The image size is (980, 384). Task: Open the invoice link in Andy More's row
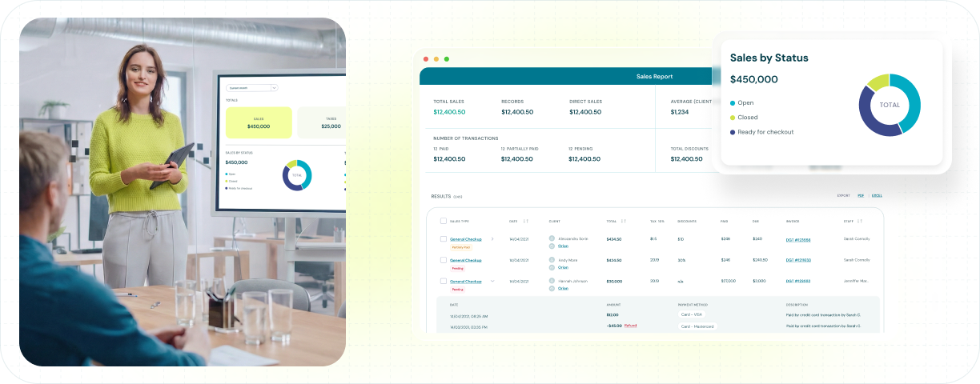(x=797, y=260)
